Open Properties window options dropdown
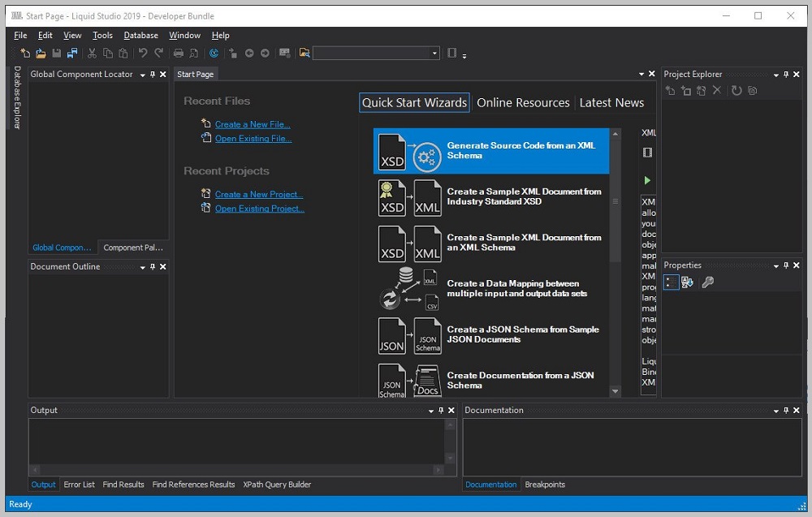Image resolution: width=812 pixels, height=517 pixels. click(775, 265)
